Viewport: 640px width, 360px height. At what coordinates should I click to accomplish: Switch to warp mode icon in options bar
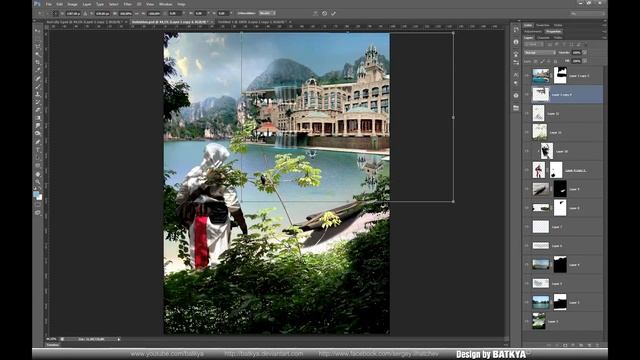(x=316, y=13)
